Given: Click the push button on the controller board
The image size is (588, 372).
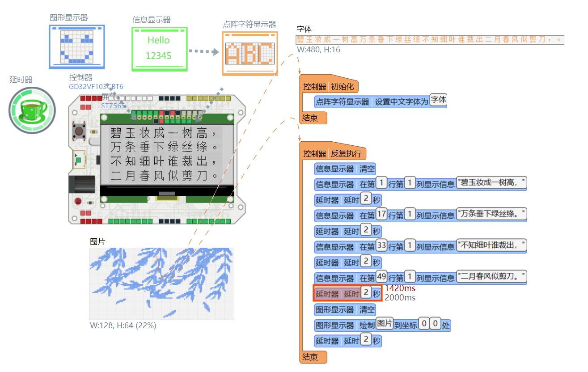Looking at the screenshot, I should (79, 131).
